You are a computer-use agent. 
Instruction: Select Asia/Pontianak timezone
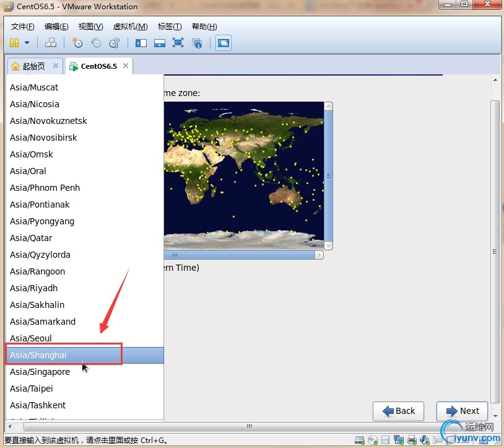pyautogui.click(x=85, y=204)
